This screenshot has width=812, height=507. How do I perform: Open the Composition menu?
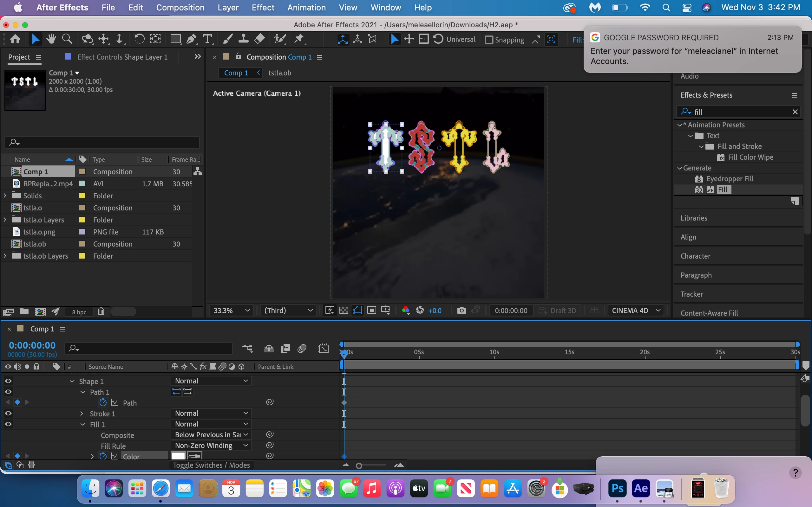point(180,7)
